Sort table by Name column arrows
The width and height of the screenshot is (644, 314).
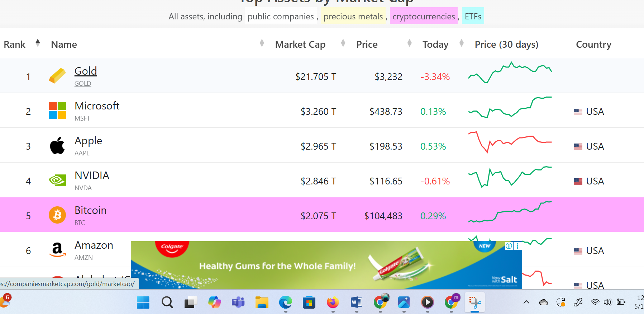(262, 43)
